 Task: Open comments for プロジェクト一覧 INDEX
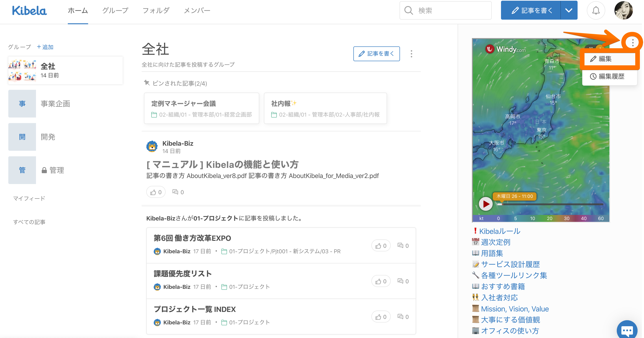click(x=403, y=317)
